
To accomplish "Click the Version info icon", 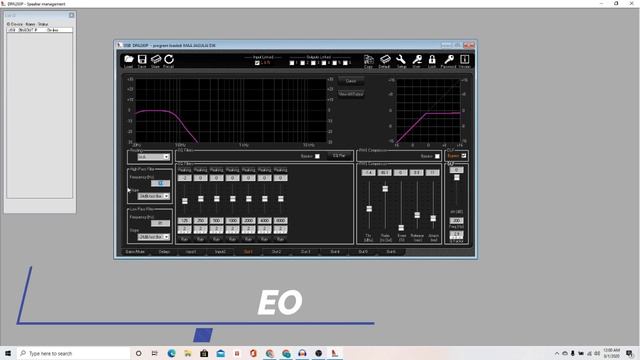I will (464, 60).
